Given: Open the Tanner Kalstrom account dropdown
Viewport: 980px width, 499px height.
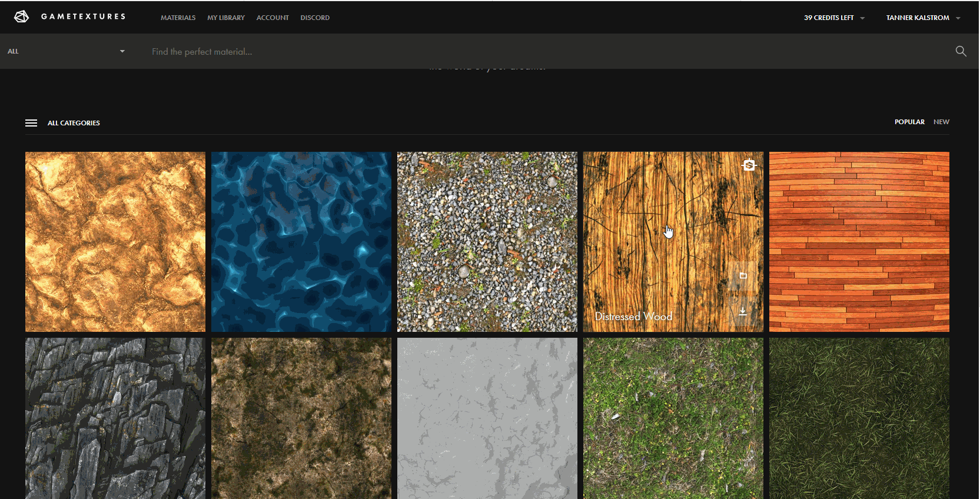Looking at the screenshot, I should click(923, 18).
